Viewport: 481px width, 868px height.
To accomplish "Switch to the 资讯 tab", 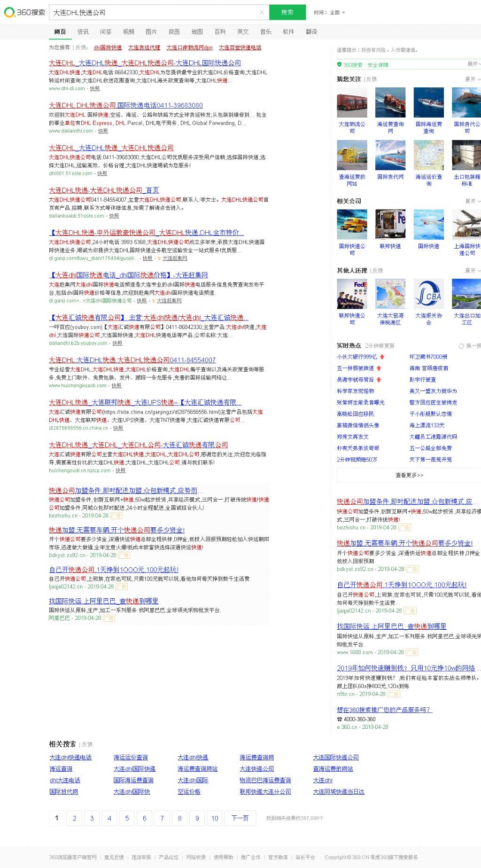I will pyautogui.click(x=83, y=31).
